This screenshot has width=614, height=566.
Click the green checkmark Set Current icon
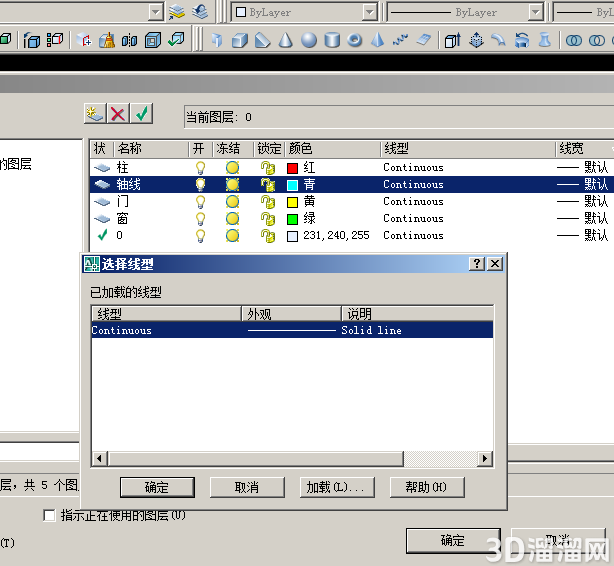141,114
